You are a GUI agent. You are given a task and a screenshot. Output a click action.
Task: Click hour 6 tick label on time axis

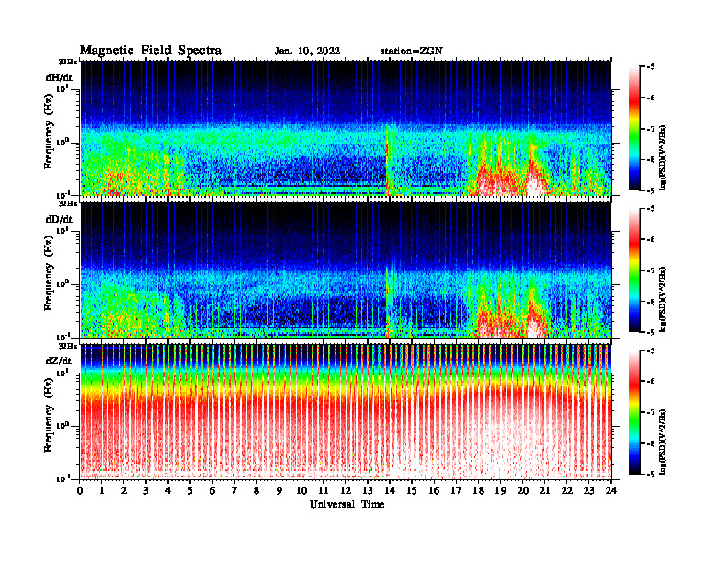tap(212, 491)
